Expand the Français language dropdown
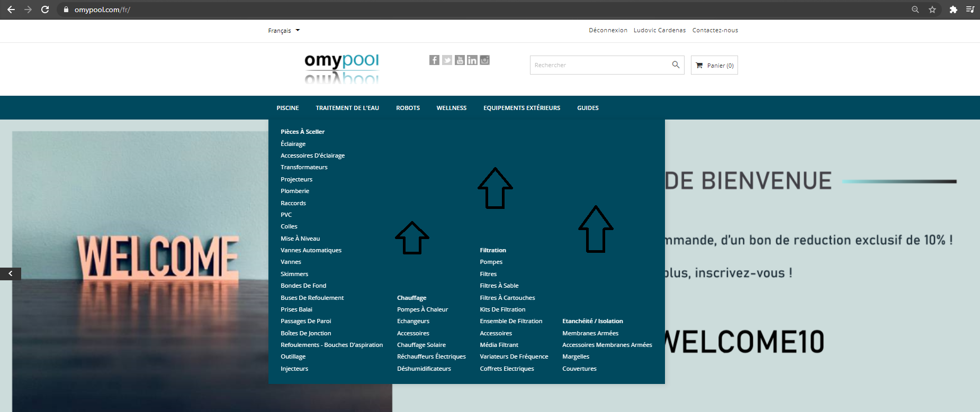Viewport: 980px width, 412px height. [284, 31]
